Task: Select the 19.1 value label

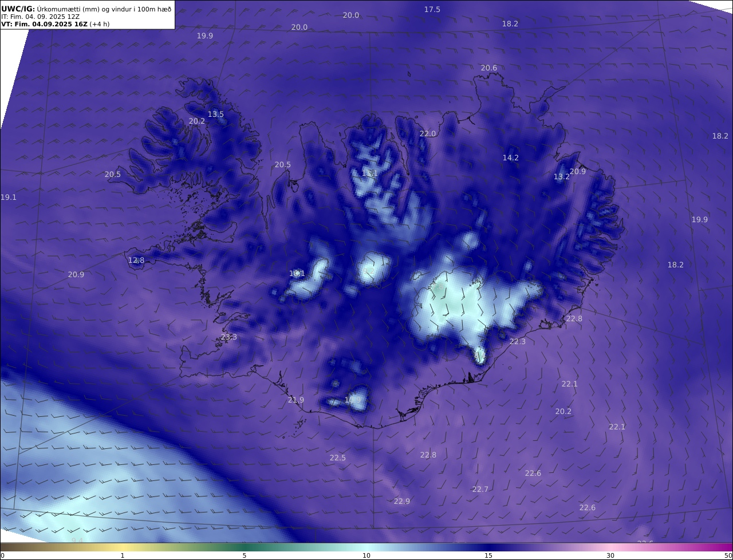Action: click(9, 197)
